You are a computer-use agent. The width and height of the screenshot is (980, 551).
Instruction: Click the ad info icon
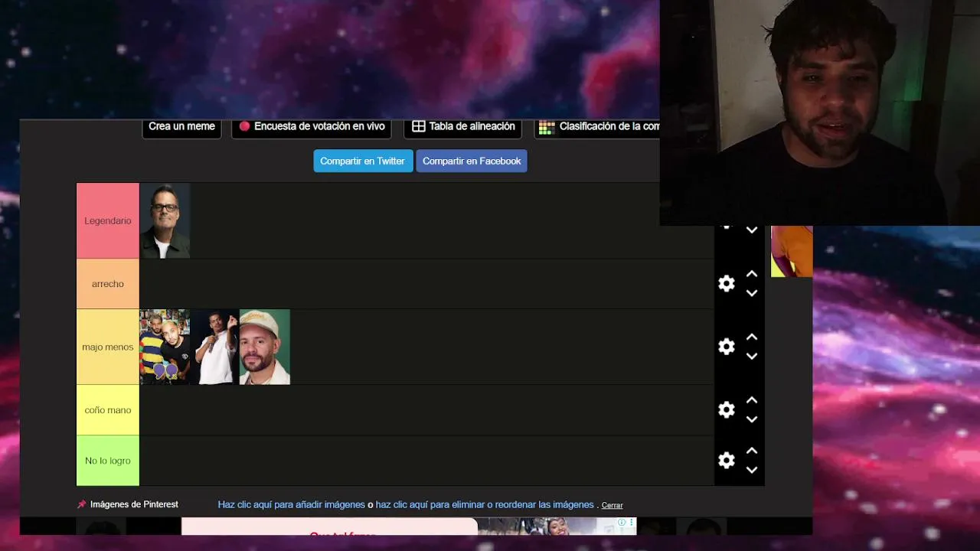[x=622, y=523]
